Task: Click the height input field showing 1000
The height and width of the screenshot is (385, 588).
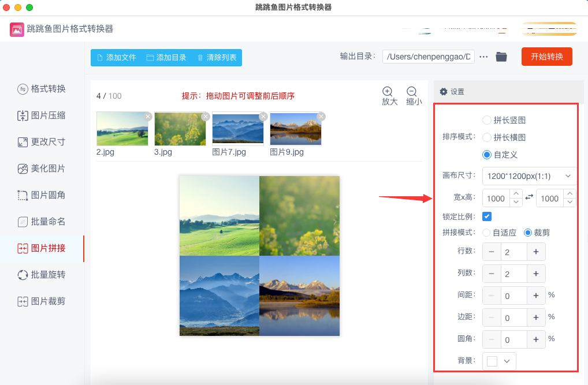Action: pos(550,199)
